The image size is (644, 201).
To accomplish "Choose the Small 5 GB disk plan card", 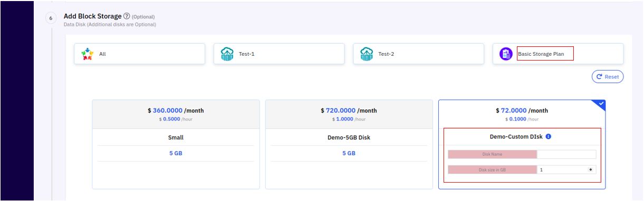I will point(176,144).
